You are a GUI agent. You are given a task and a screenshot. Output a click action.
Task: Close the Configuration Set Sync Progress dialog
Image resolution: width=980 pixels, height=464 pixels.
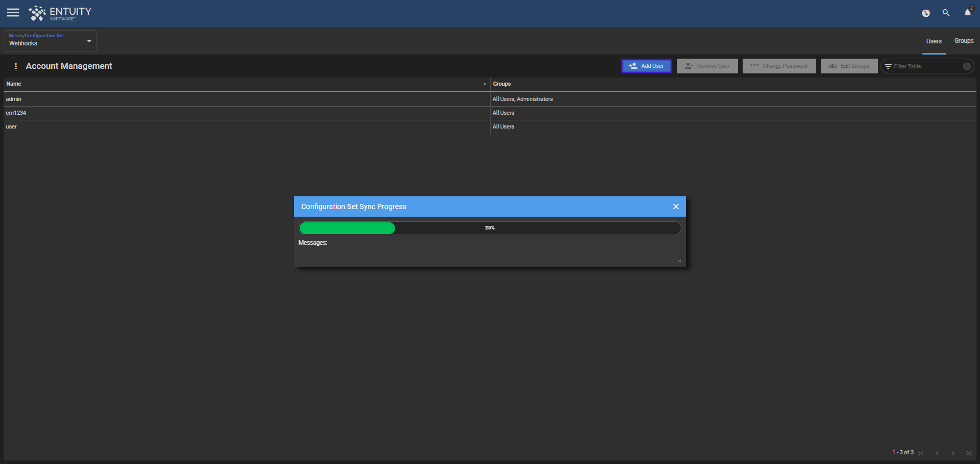coord(676,207)
